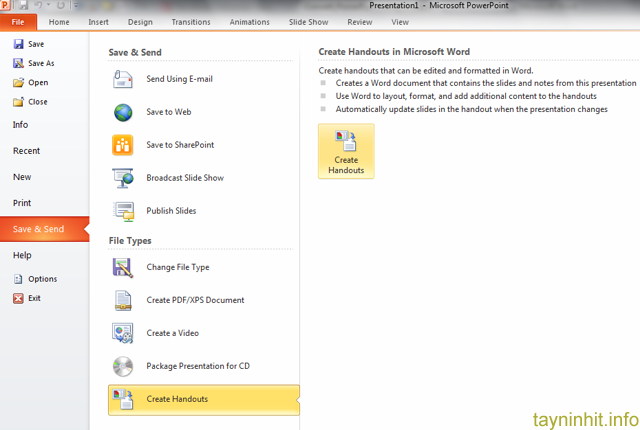
Task: Click the Send Using E-mail icon
Action: 124,79
